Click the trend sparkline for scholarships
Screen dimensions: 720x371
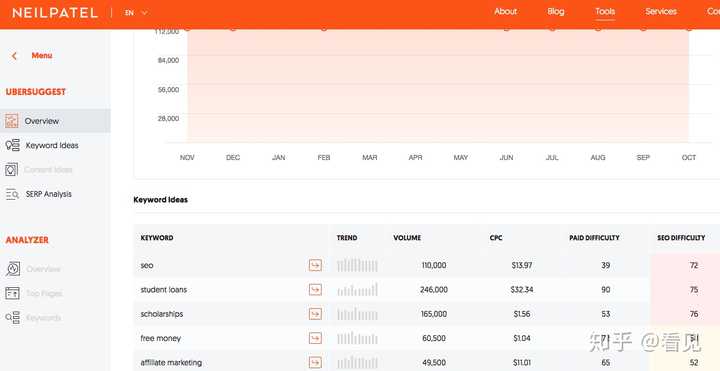(x=357, y=314)
